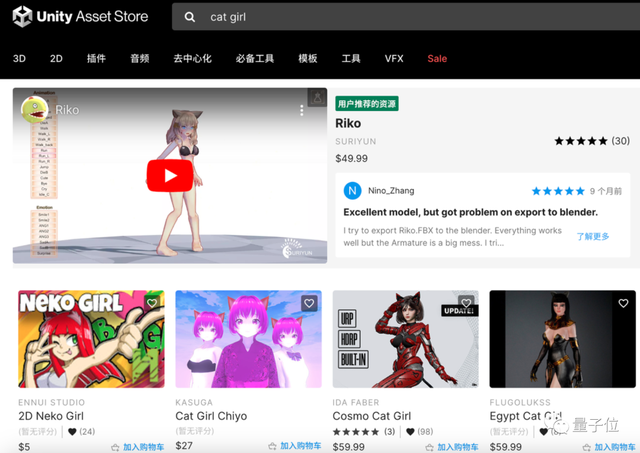Open the Riko video three-dot menu
Screen dimensions: 640x453
point(303,109)
